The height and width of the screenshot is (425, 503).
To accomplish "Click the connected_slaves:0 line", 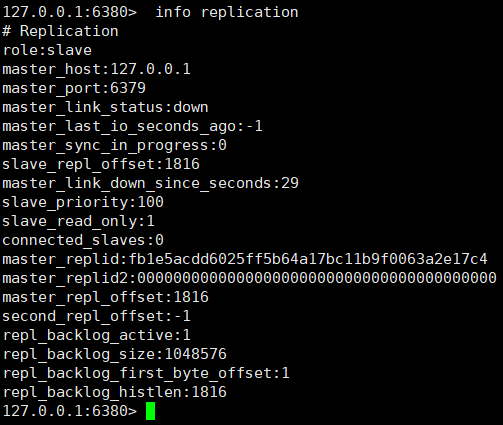I will point(83,240).
